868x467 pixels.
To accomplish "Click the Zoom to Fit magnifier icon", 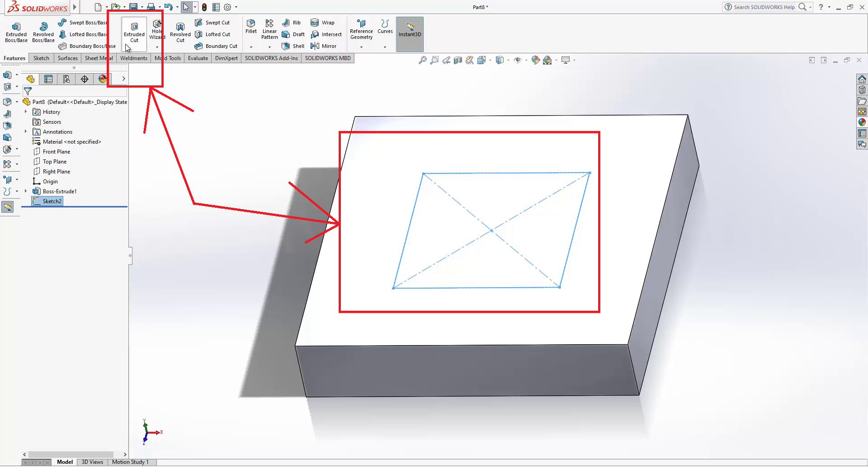I will (422, 60).
